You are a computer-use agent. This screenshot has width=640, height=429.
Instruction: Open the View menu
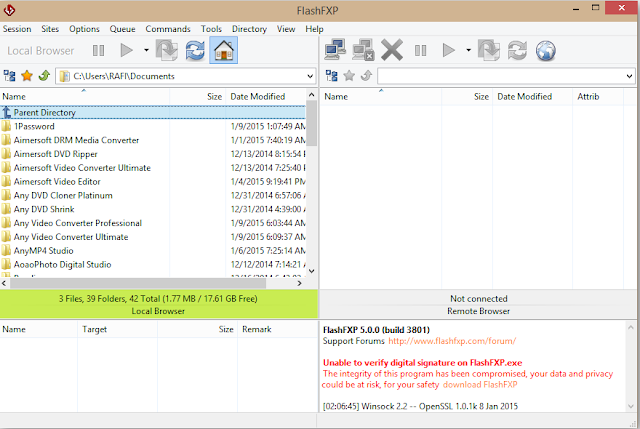point(286,29)
